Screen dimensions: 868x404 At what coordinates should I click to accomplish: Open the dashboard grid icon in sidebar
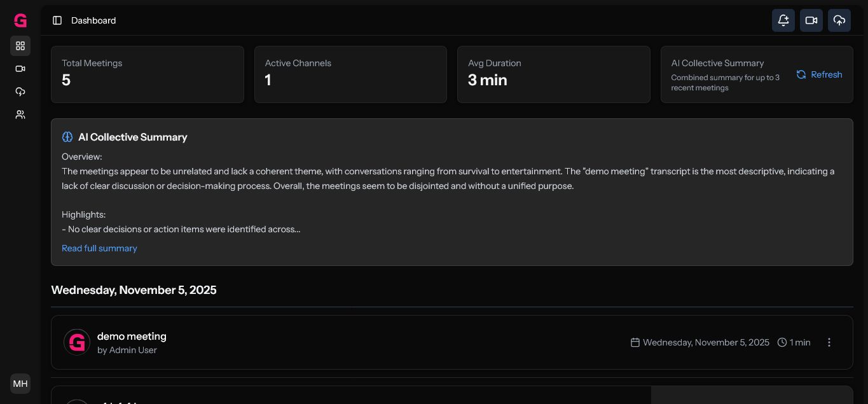coord(20,46)
